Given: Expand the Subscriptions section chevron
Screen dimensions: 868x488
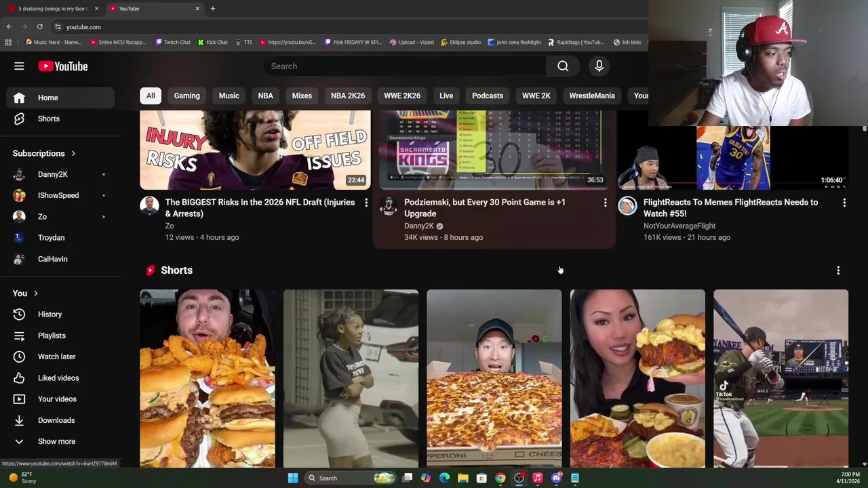Looking at the screenshot, I should pyautogui.click(x=73, y=153).
